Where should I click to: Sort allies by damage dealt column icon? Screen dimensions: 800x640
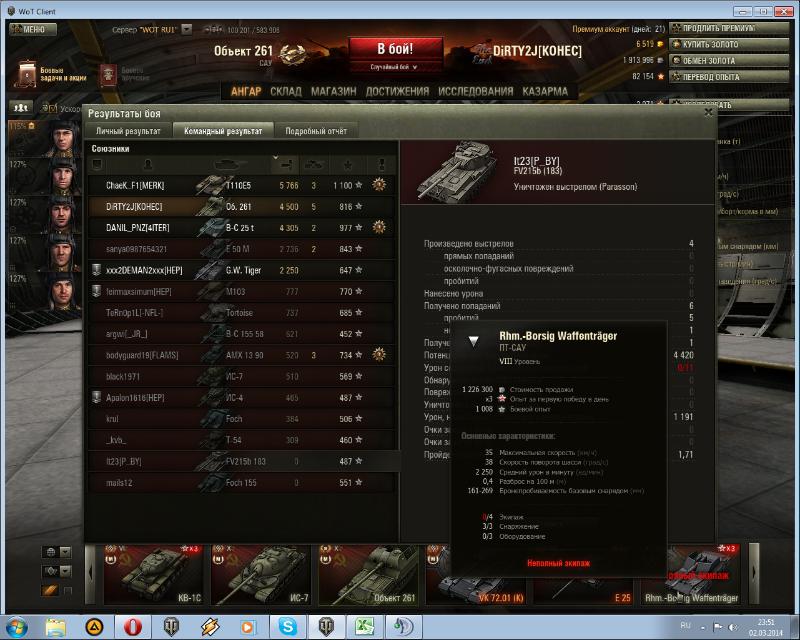286,164
